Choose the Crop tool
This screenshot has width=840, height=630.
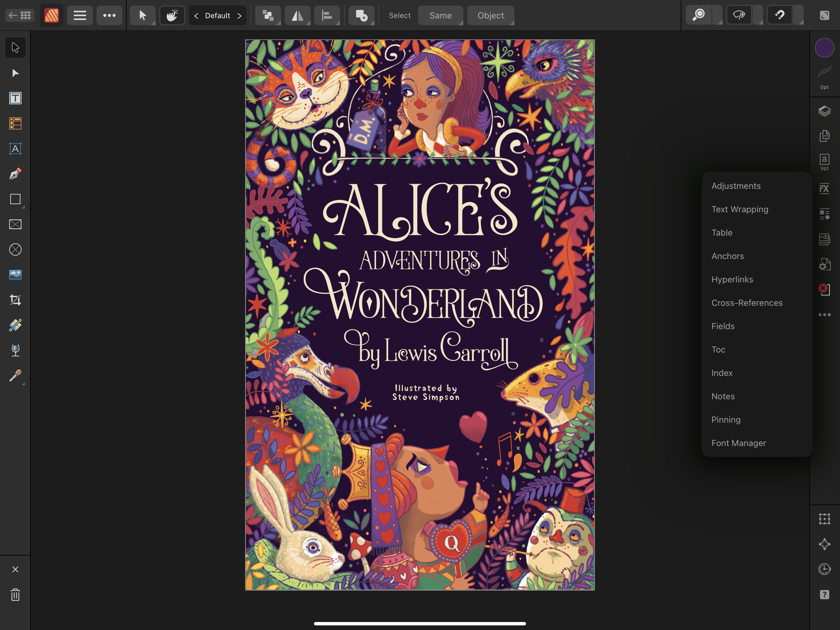coord(15,300)
